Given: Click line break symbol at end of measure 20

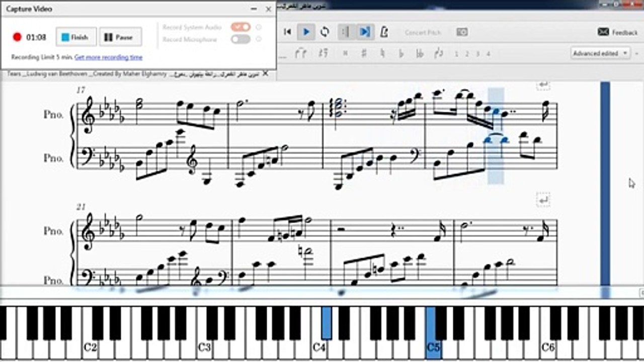Looking at the screenshot, I should coord(543,84).
